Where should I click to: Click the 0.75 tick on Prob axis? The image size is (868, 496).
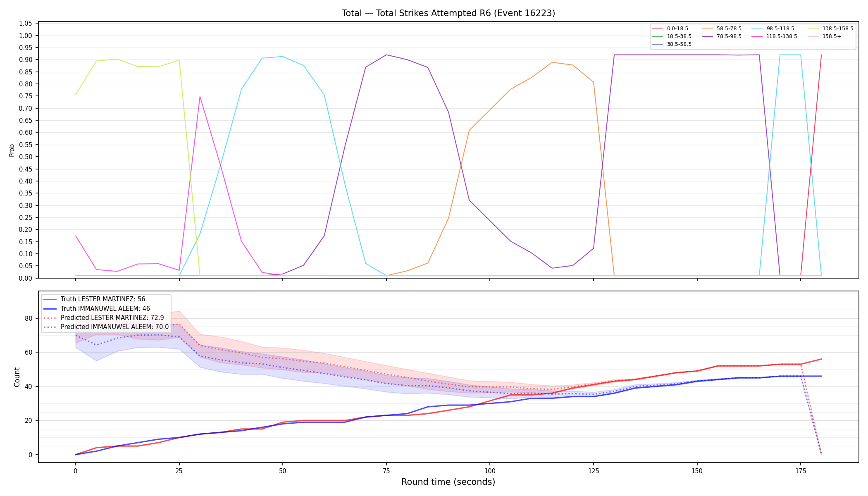(x=26, y=96)
